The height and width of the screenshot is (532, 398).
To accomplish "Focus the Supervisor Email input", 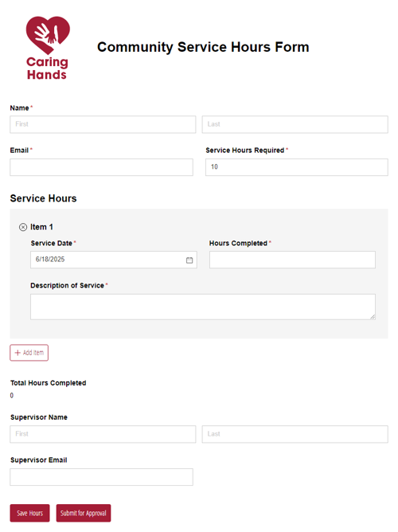I will tap(101, 477).
